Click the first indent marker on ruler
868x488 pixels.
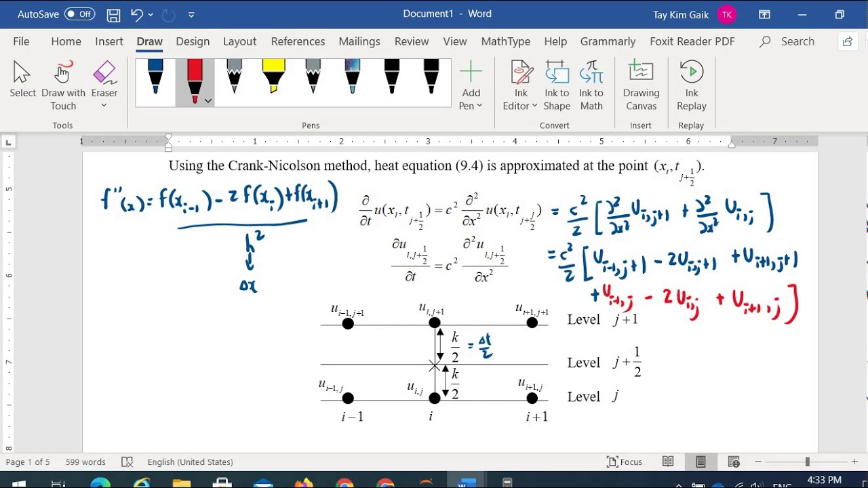tap(168, 138)
